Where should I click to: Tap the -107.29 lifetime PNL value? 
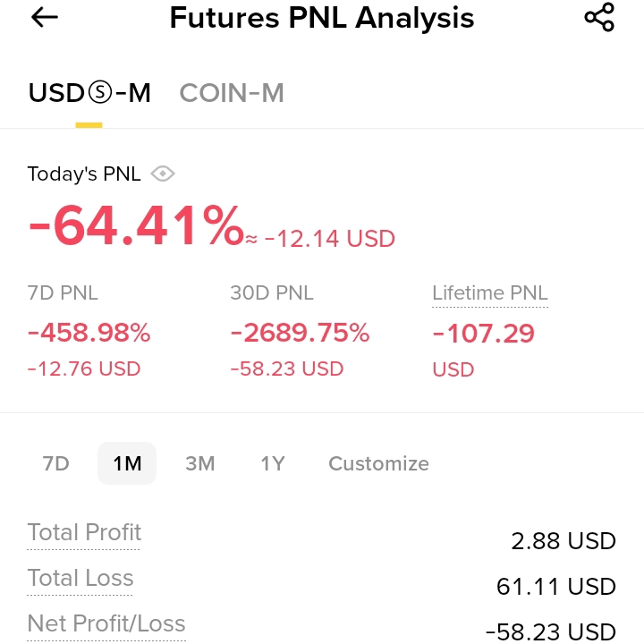click(483, 333)
